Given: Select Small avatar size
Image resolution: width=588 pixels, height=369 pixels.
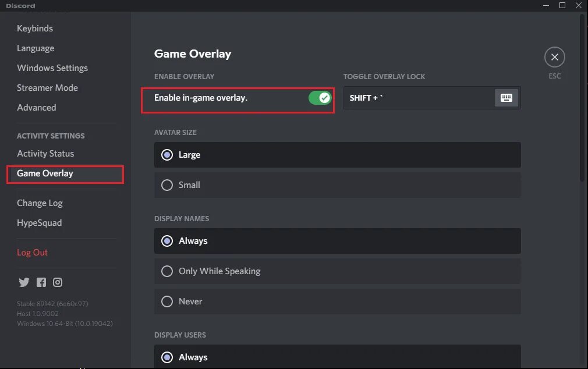Looking at the screenshot, I should (337, 185).
